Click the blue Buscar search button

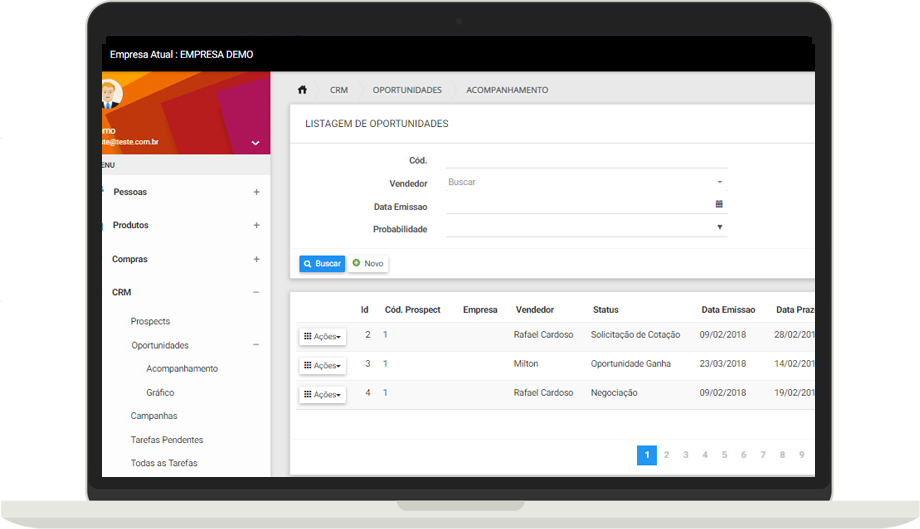pyautogui.click(x=322, y=264)
